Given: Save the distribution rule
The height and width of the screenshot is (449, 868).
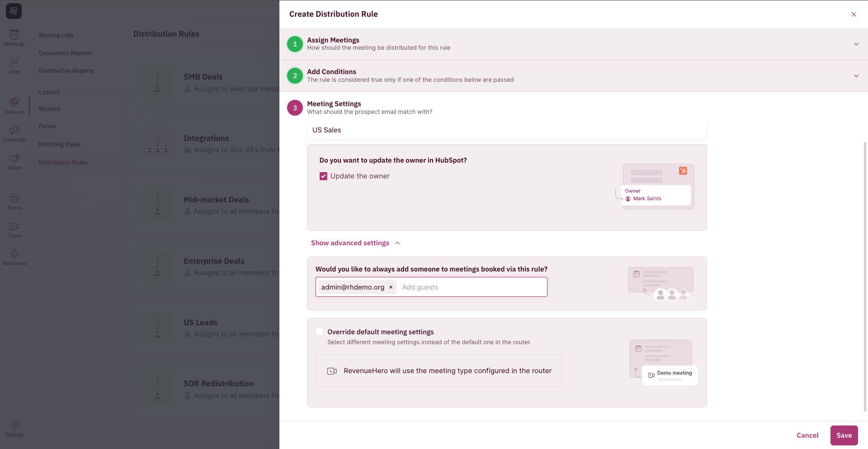Looking at the screenshot, I should pos(844,435).
